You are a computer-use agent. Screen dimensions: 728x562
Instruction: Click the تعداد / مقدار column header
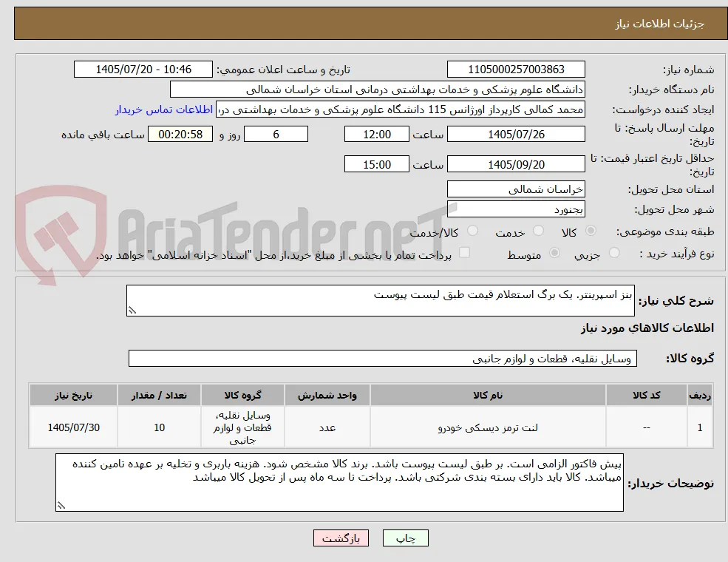(x=159, y=396)
